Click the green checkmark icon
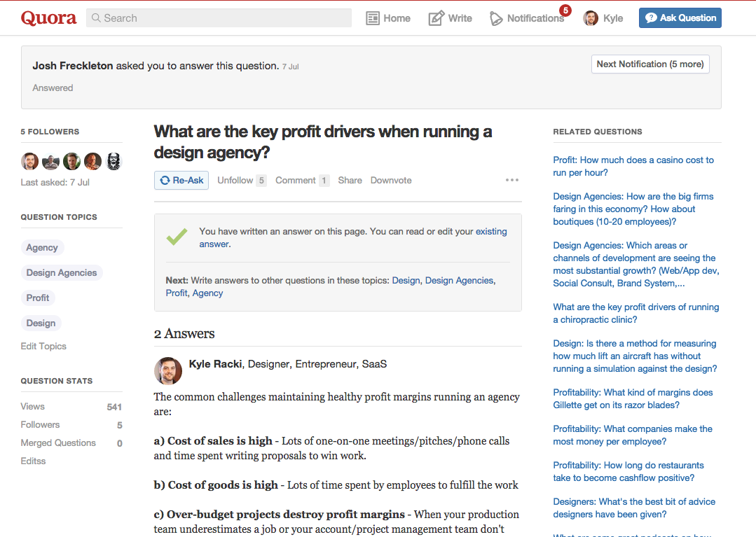 [x=177, y=237]
